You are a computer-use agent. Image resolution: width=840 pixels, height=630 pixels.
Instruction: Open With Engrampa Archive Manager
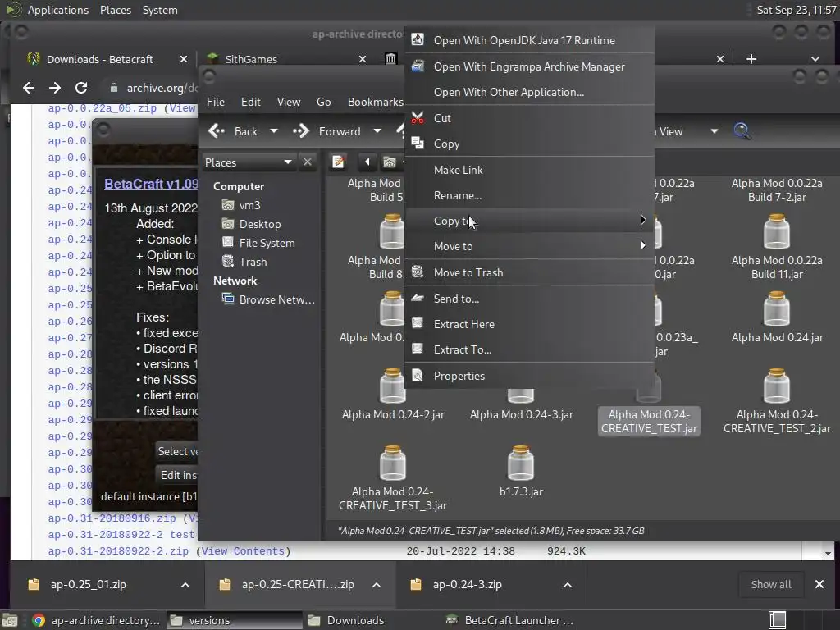tap(529, 66)
